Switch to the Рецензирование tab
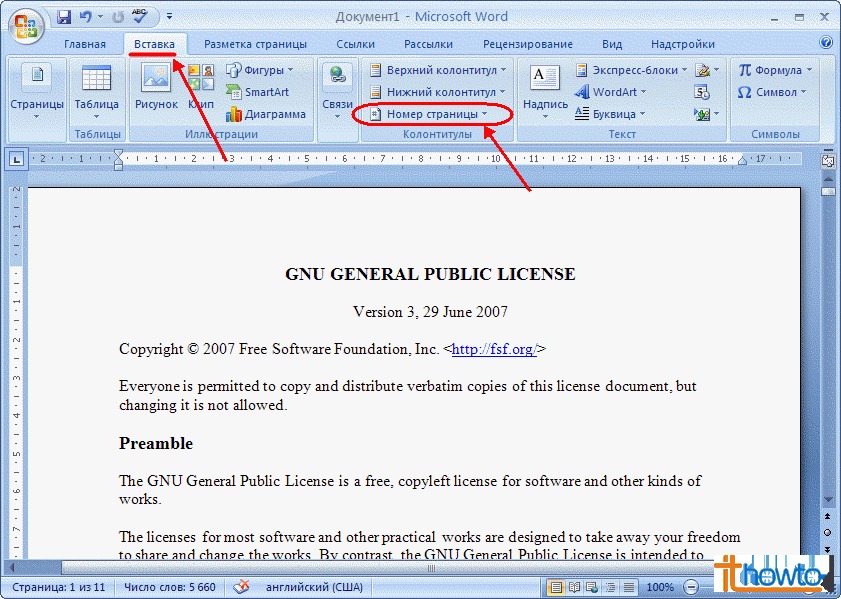This screenshot has height=599, width=841. 528,44
